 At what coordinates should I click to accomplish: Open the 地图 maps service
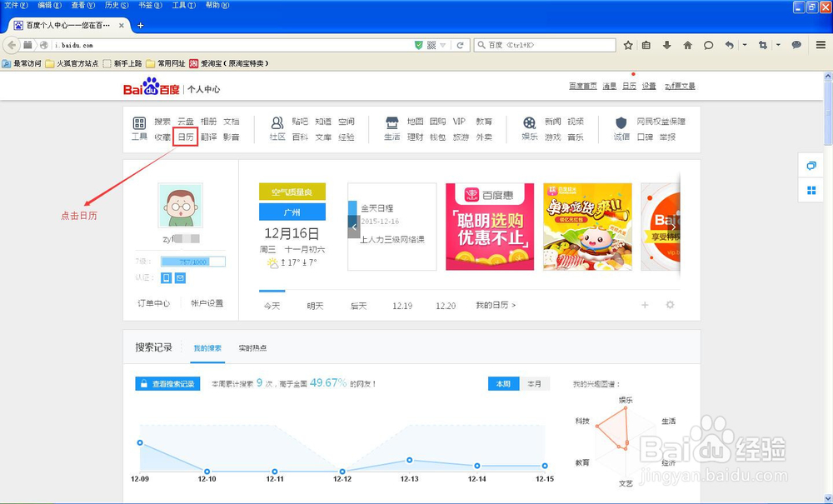coord(416,121)
